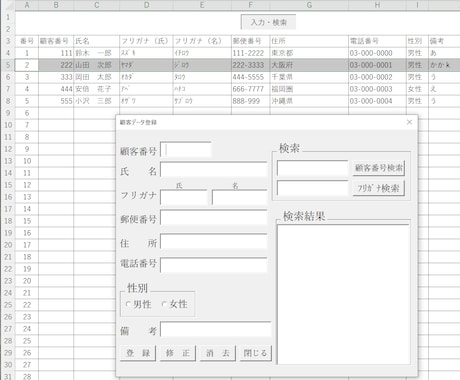Screen dimensions: 460x380
Task: Focus the 電話番号 input field in the dialog
Action: 214,265
